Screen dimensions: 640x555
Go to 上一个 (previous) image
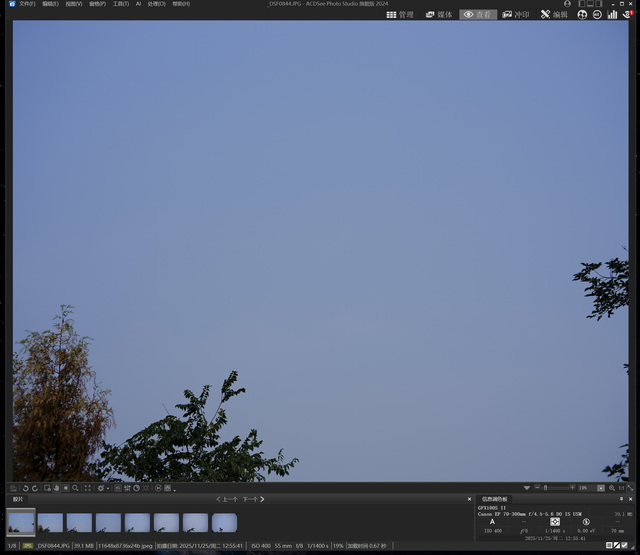point(227,499)
